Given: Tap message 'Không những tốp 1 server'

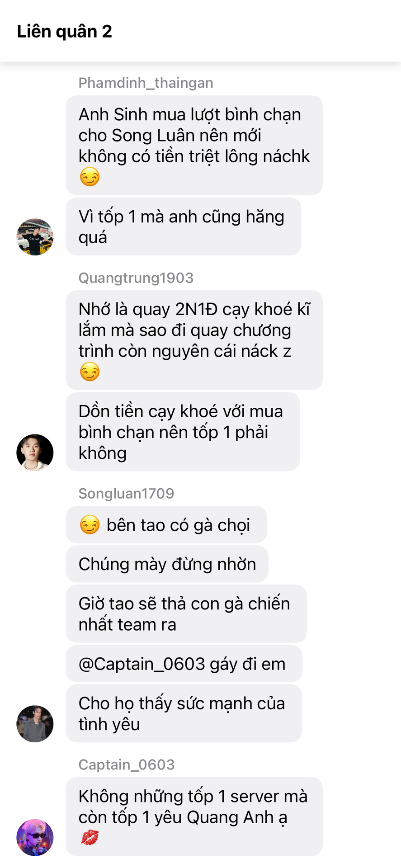Looking at the screenshot, I should (194, 816).
